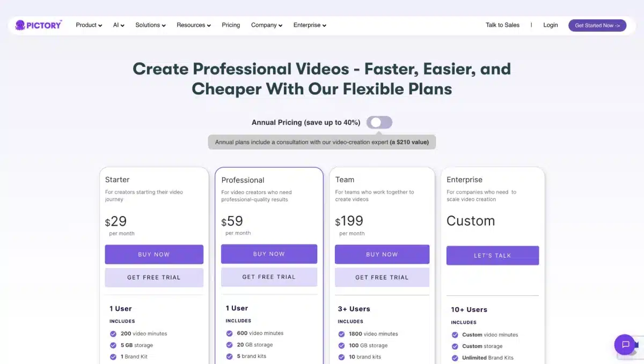Click Talk to Sales in header
The width and height of the screenshot is (644, 364).
pyautogui.click(x=502, y=25)
